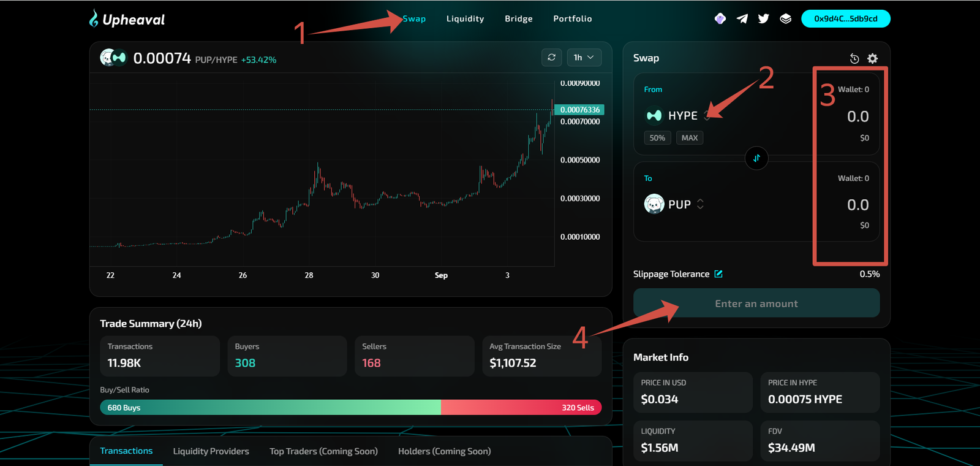The image size is (980, 466).
Task: Click the green Buys portion of ratio bar
Action: point(269,408)
